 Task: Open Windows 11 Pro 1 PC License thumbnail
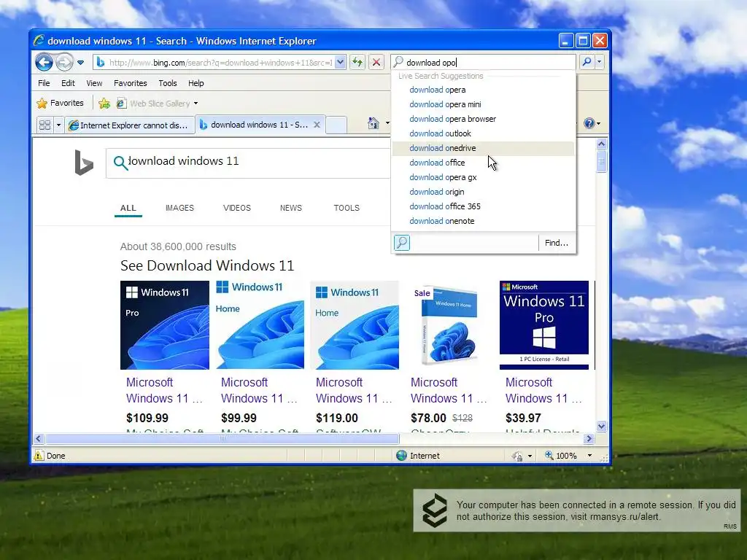click(544, 325)
